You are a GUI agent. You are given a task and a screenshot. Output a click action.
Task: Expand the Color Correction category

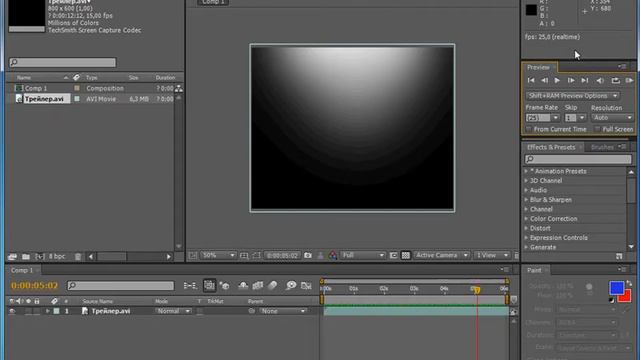(526, 219)
